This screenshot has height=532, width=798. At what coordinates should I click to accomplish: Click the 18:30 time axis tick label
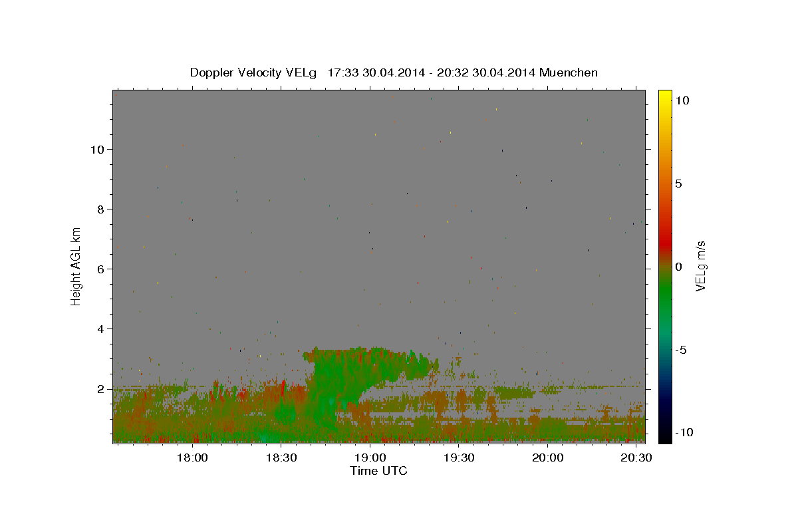click(281, 458)
